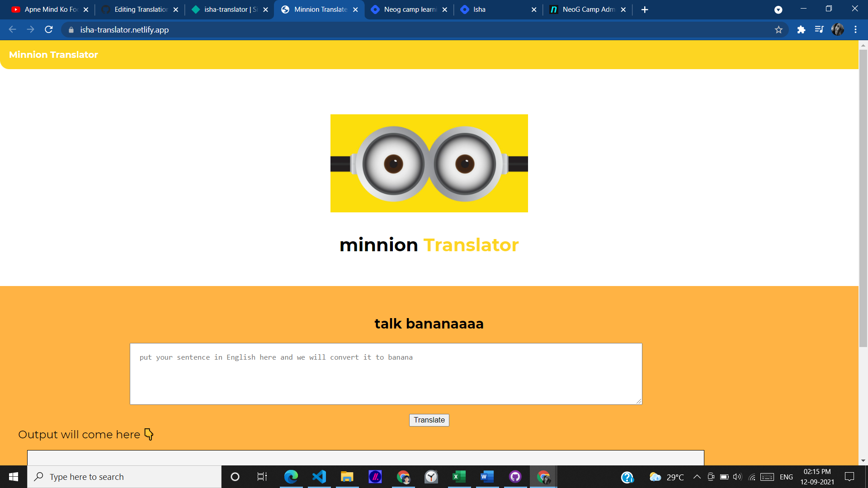Mute the speaker in the system tray
Screen dimensions: 868x488
(x=737, y=477)
